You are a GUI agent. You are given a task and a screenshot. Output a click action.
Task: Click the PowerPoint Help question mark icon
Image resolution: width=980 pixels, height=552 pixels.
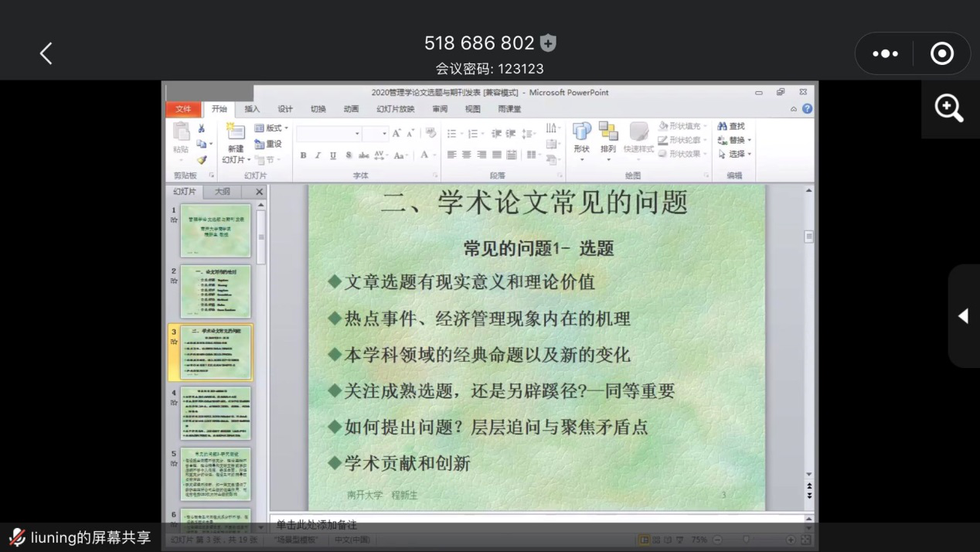pyautogui.click(x=807, y=109)
